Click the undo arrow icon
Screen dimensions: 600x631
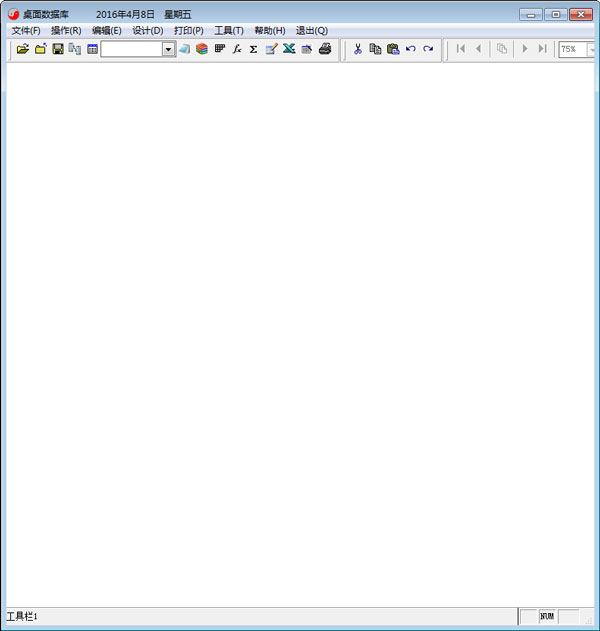pos(410,49)
